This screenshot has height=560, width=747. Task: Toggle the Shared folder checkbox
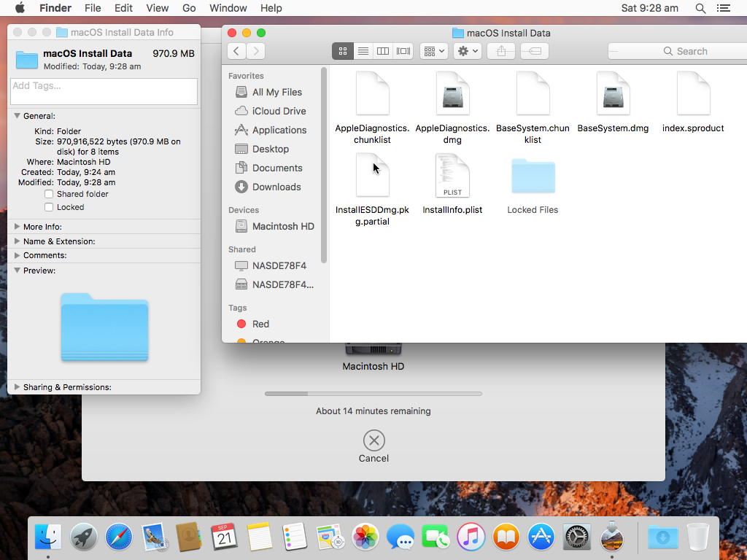click(x=49, y=194)
